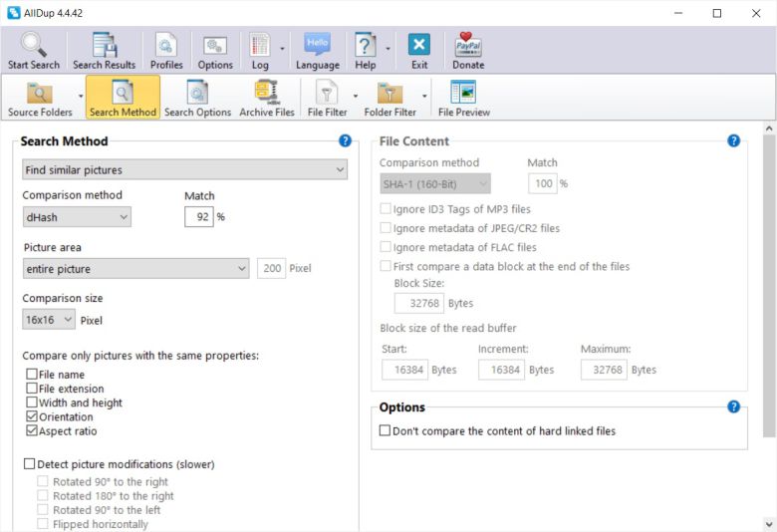Open the Search Results view
The width and height of the screenshot is (777, 532).
104,50
